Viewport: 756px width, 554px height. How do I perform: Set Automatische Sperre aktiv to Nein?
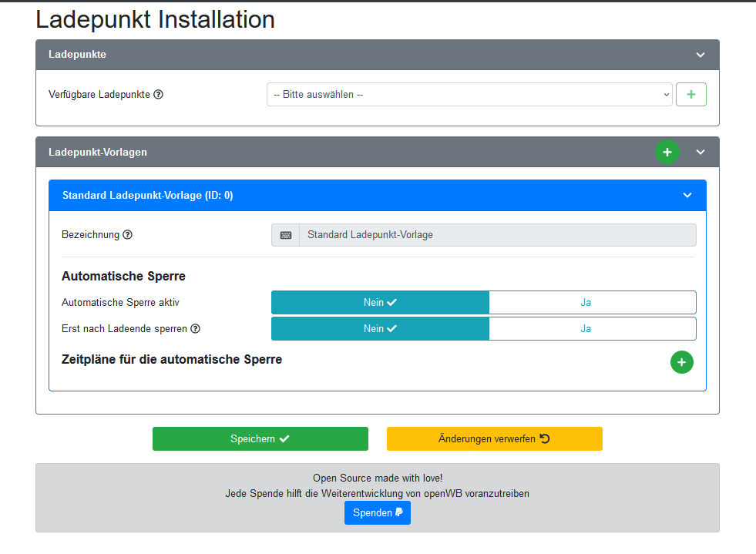click(x=380, y=303)
